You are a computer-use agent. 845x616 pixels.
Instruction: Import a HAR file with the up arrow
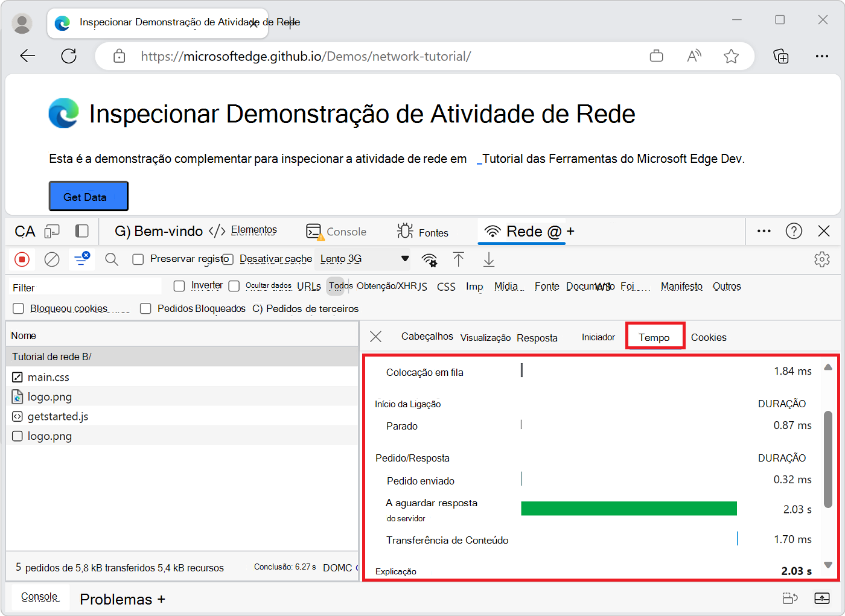click(x=459, y=259)
